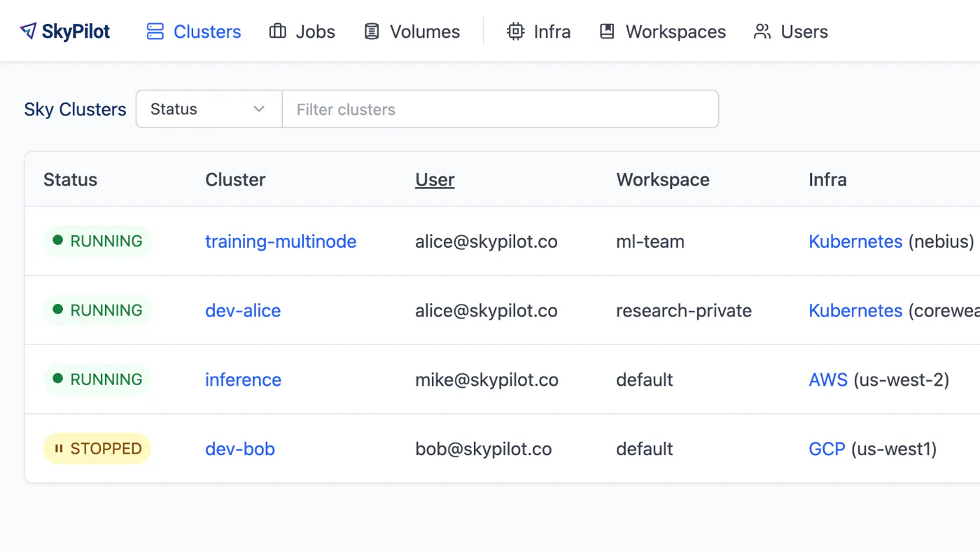The width and height of the screenshot is (980, 551).
Task: Open the dev-alice cluster link
Action: 243,311
